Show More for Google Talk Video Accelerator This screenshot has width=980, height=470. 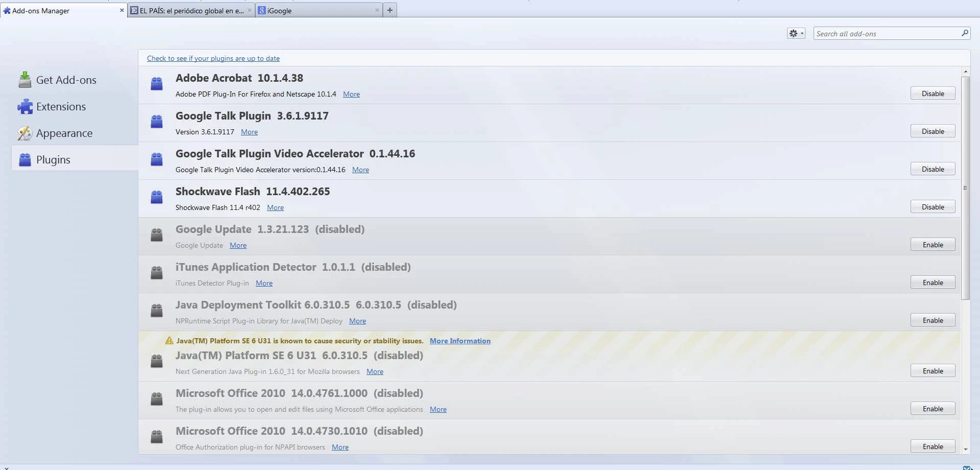[360, 170]
